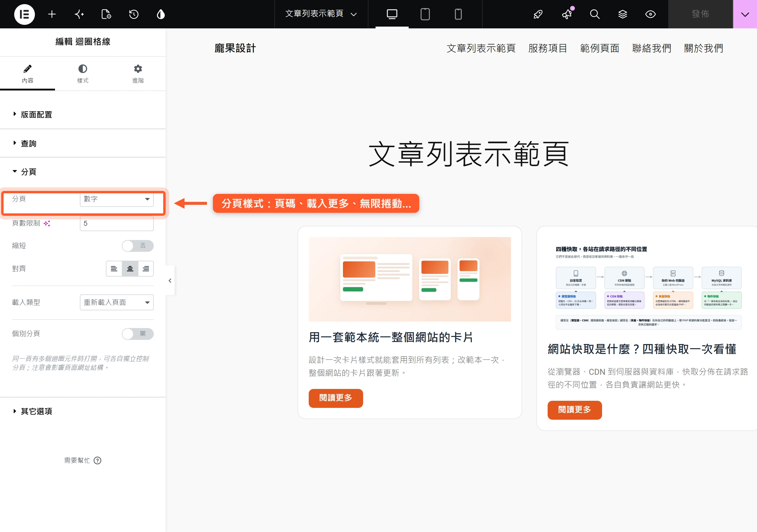Click the 龐果設計 site title link
Screen dimensions: 757x532
tap(235, 48)
